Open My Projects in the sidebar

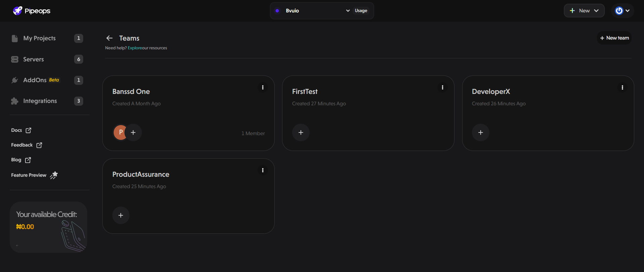(x=39, y=38)
